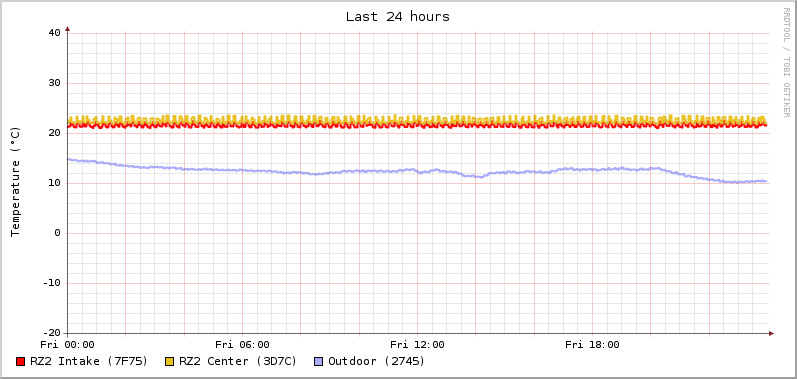
Task: Click the 'Temperature (°C)' axis label
Action: click(16, 182)
